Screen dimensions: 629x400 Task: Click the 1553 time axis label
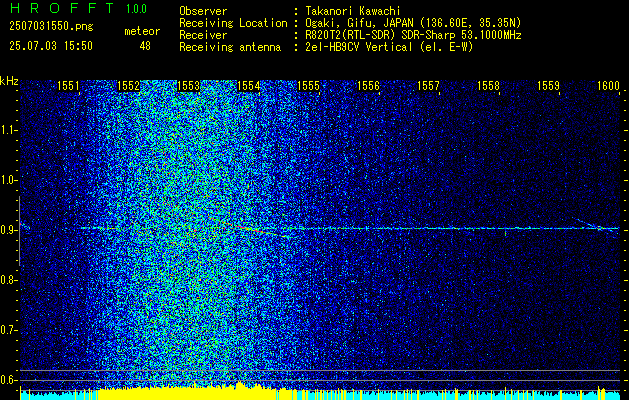[189, 86]
